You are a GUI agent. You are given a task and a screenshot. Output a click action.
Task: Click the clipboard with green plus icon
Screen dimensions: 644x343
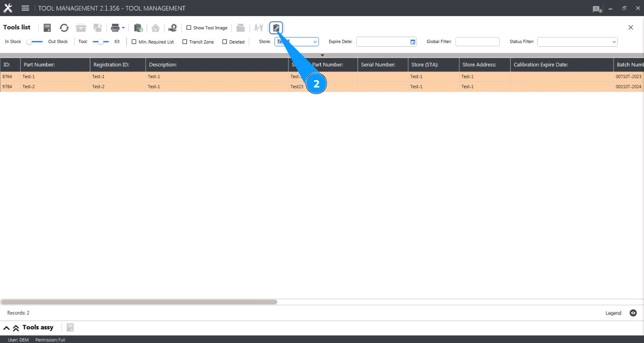coord(138,28)
